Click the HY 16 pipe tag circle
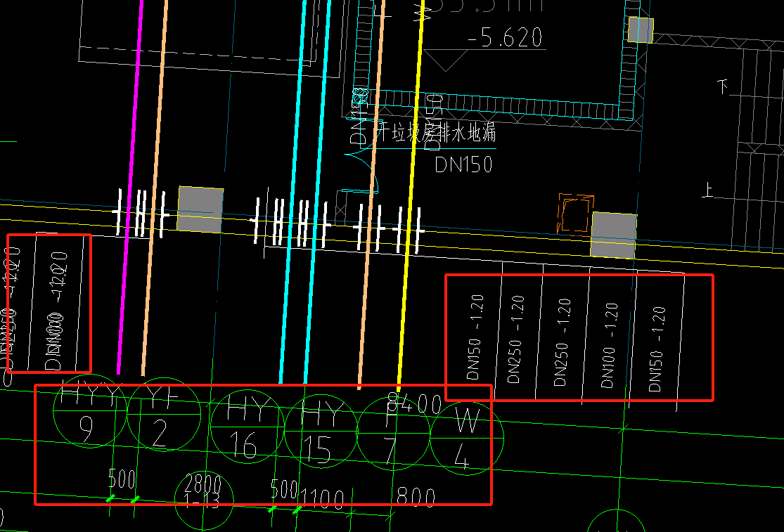 pyautogui.click(x=248, y=427)
